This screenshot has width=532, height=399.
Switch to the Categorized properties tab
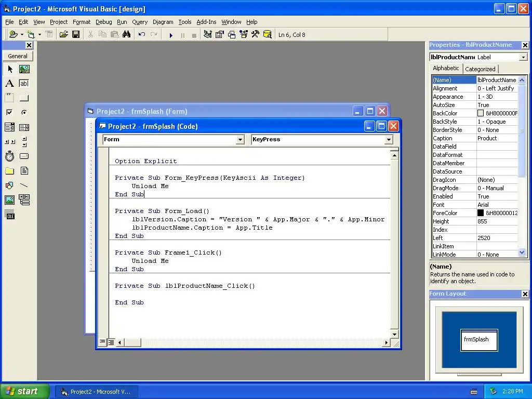click(480, 69)
